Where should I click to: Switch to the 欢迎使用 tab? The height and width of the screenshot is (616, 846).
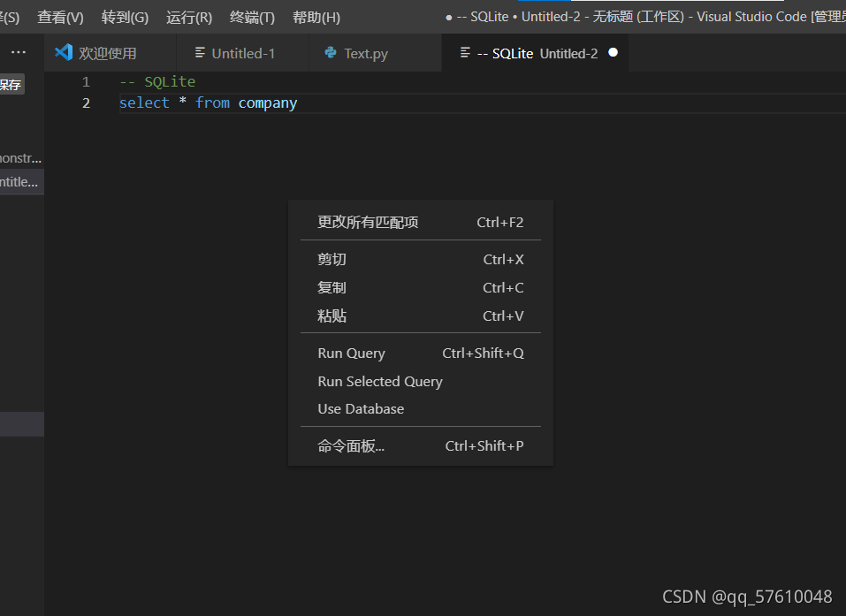click(111, 53)
